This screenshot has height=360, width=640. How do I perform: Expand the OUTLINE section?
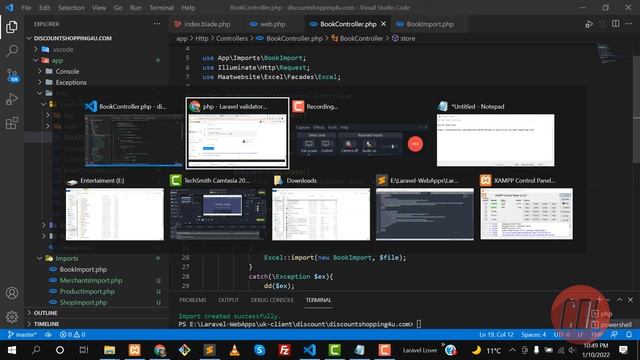(x=45, y=313)
